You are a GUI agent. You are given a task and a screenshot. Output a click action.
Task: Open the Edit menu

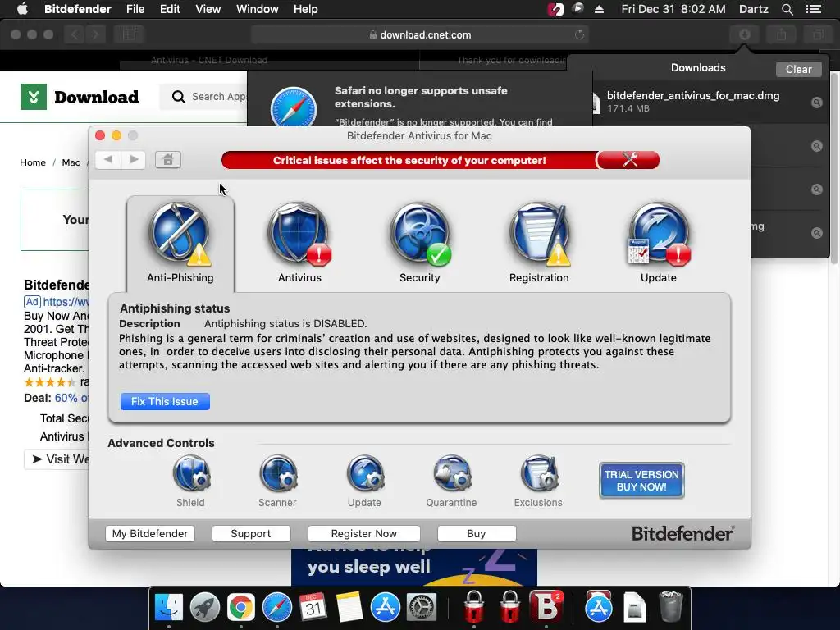(170, 9)
